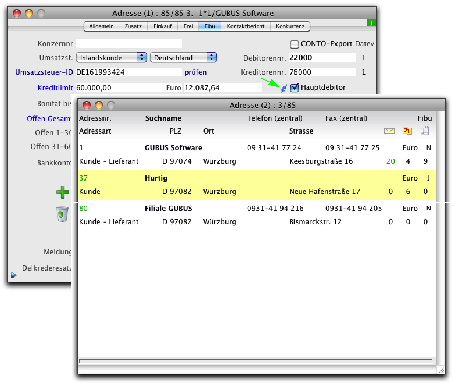Click the green plus add icon

pyautogui.click(x=62, y=192)
